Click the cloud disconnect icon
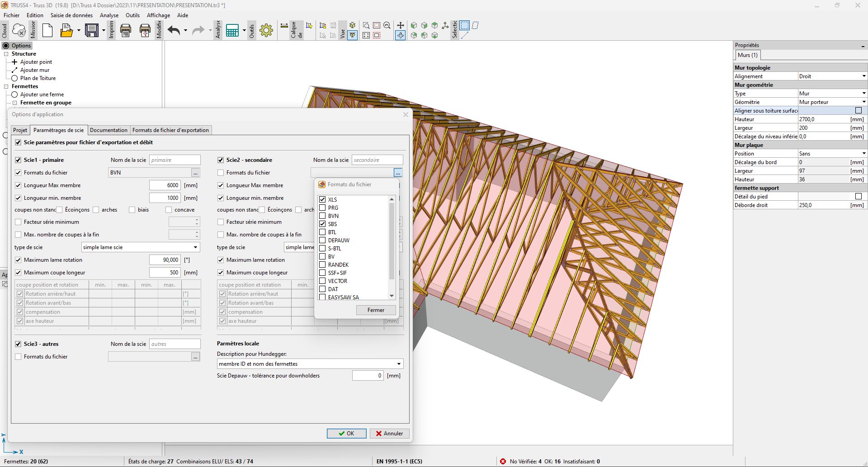Viewport: 868px width, 467px height. [19, 30]
